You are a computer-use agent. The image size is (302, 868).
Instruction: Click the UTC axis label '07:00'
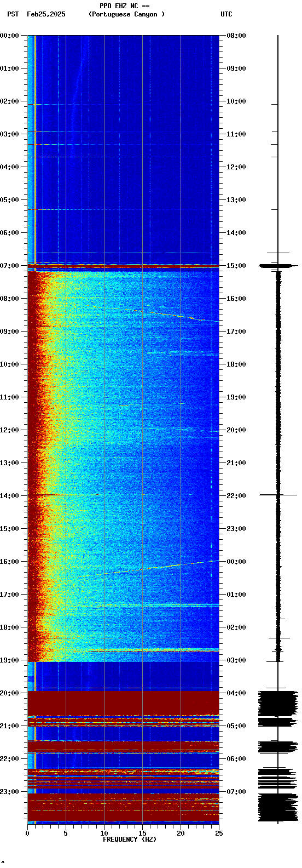click(x=236, y=792)
